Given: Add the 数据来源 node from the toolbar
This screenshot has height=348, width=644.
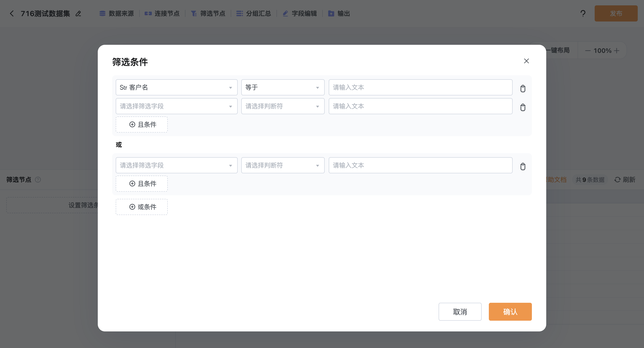Looking at the screenshot, I should 117,13.
